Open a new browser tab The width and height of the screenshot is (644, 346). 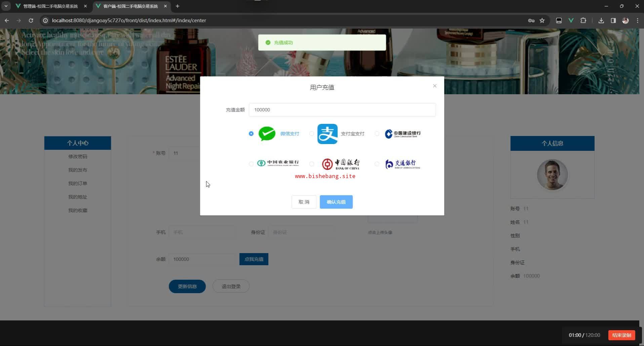click(177, 6)
